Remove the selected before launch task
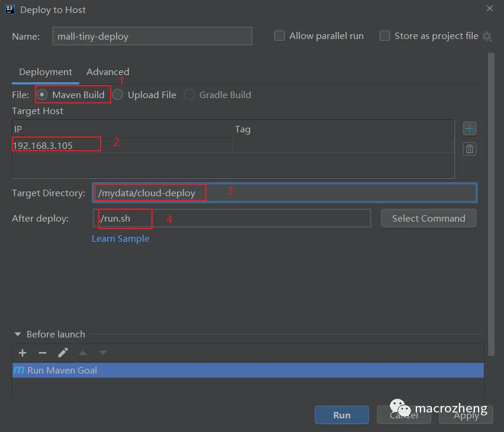504x432 pixels. [43, 353]
